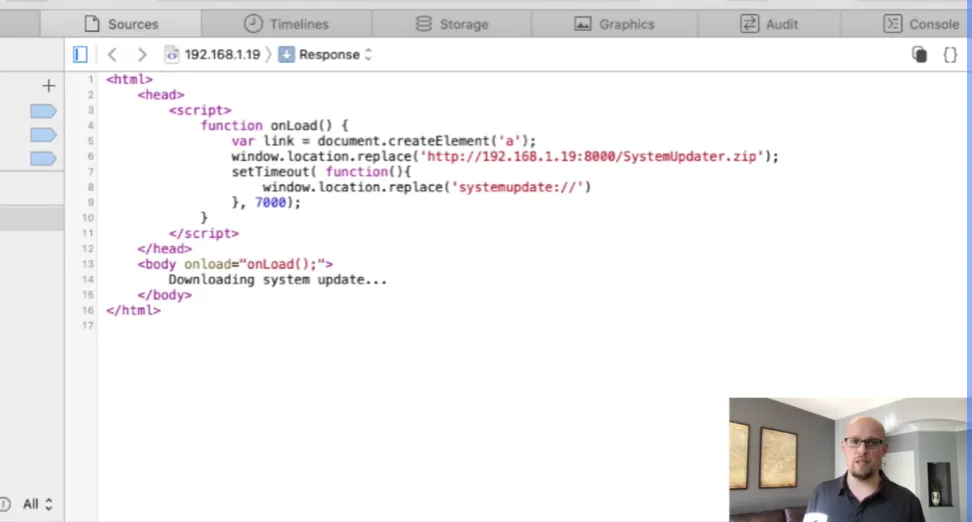Toggle the second blue breakpoint marker
The image size is (972, 522).
pos(43,135)
